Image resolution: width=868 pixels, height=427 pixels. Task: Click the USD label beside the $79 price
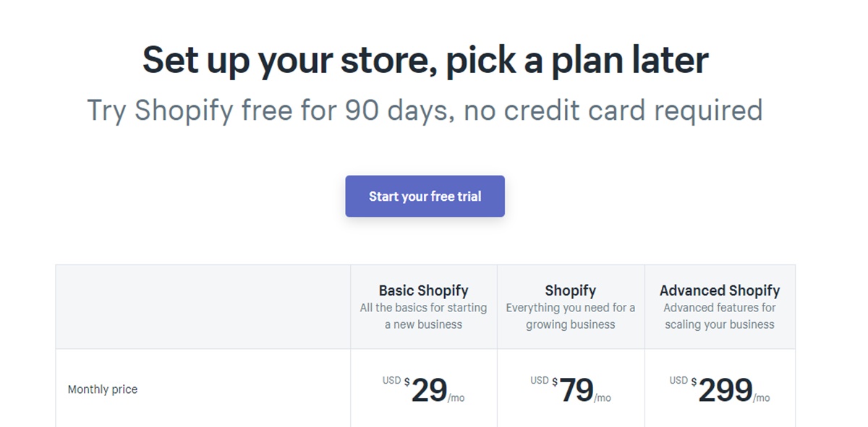539,380
